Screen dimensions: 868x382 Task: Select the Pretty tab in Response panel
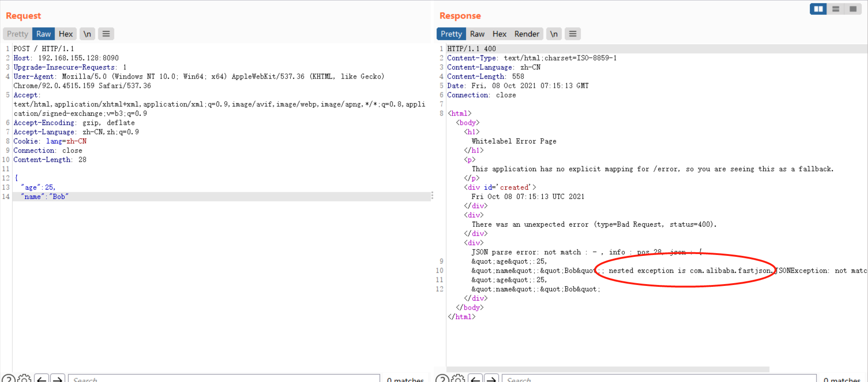pyautogui.click(x=451, y=34)
